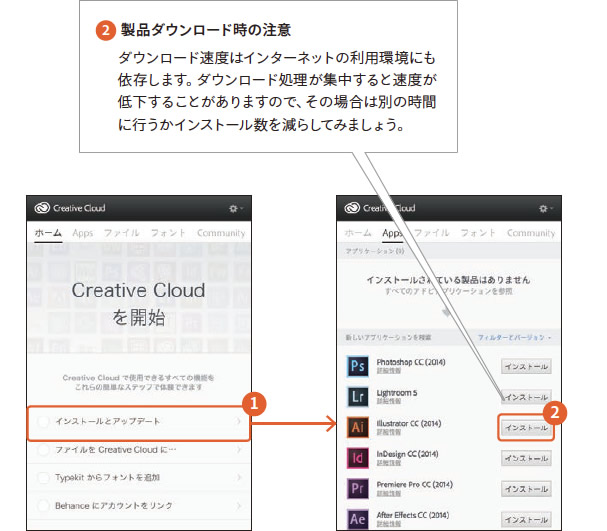Open フィルターとバージョン dropdown
The height and width of the screenshot is (531, 607).
pos(514,337)
